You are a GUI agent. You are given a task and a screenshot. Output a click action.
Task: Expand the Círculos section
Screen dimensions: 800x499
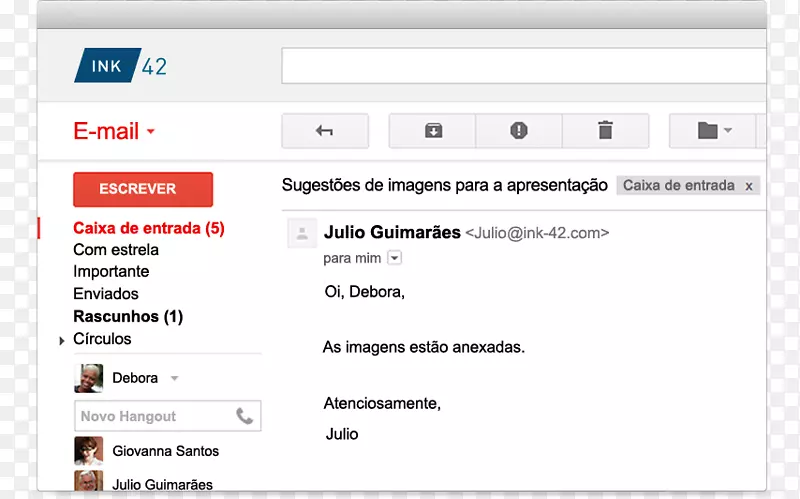(62, 341)
